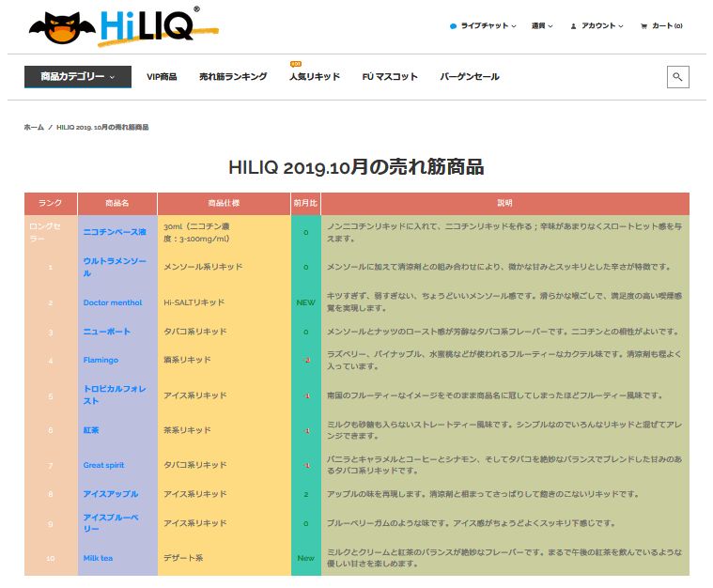Expand the アカウント account menu

(x=601, y=26)
